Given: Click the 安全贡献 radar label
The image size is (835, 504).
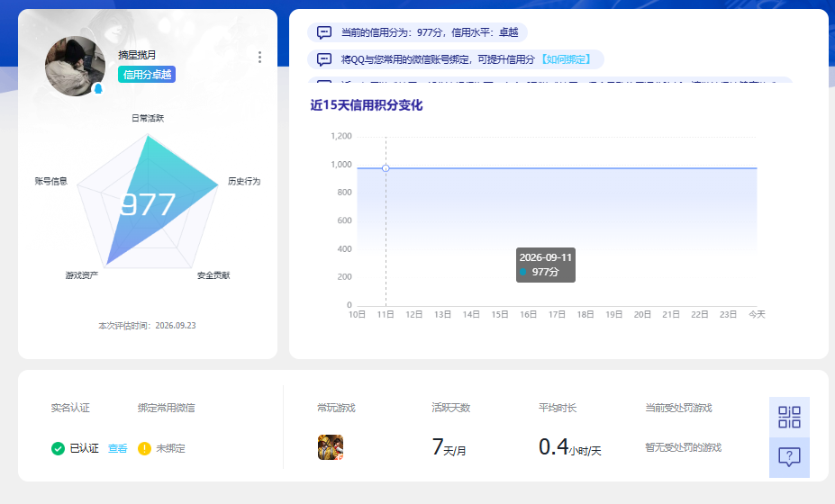Looking at the screenshot, I should click(x=213, y=275).
